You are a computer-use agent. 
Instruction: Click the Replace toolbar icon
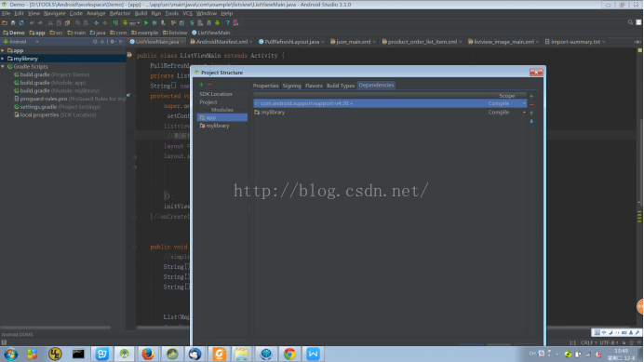point(86,23)
